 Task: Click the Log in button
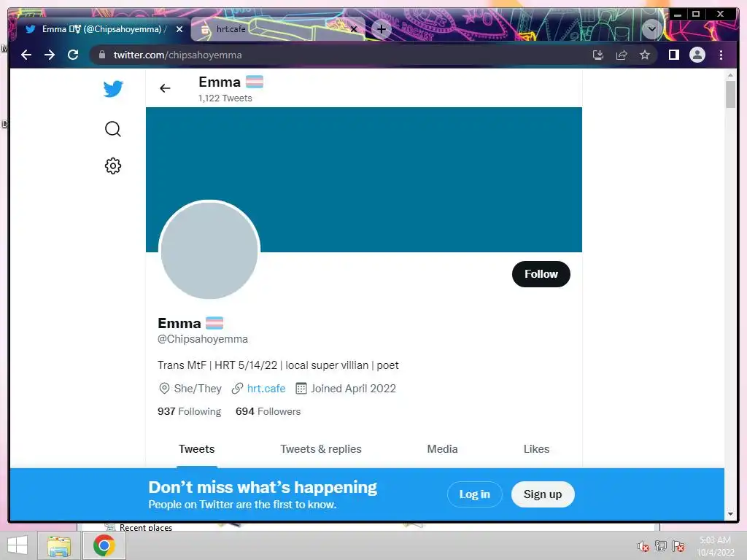pos(474,494)
